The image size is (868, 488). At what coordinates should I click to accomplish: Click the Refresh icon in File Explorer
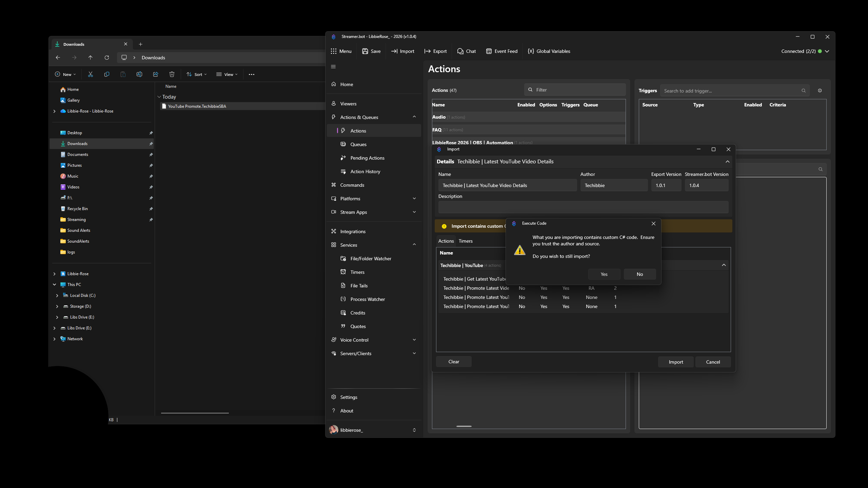pos(107,58)
